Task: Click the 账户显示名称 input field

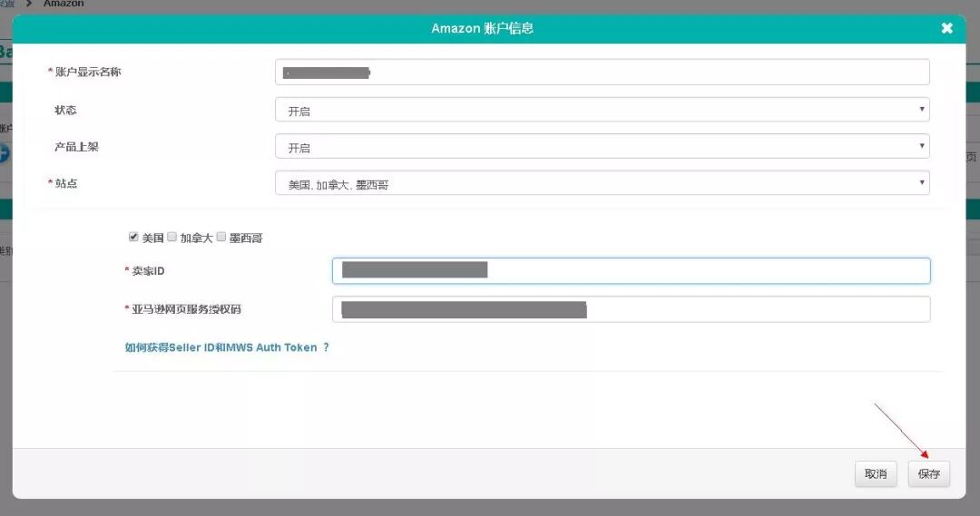Action: tap(602, 72)
